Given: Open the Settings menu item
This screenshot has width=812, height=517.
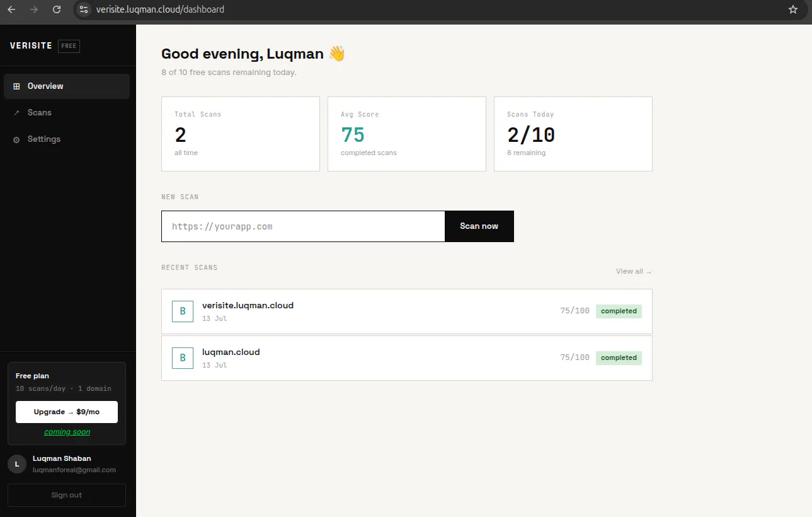Looking at the screenshot, I should coord(67,139).
